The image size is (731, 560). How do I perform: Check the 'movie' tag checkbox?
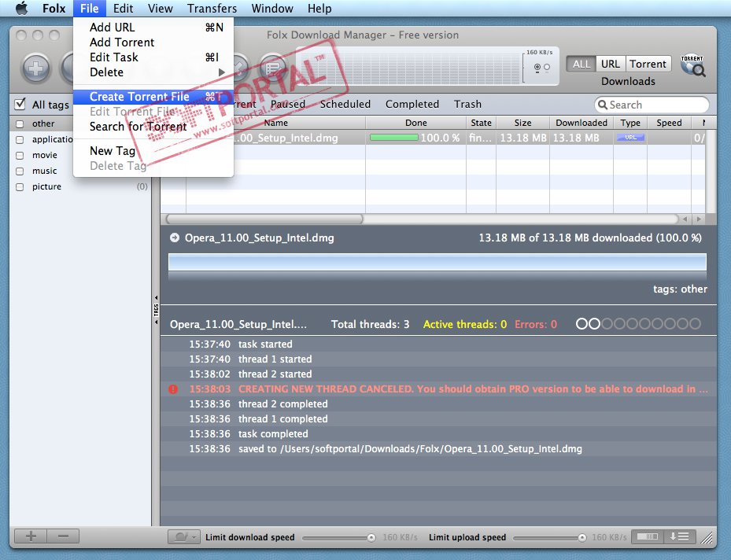20,156
